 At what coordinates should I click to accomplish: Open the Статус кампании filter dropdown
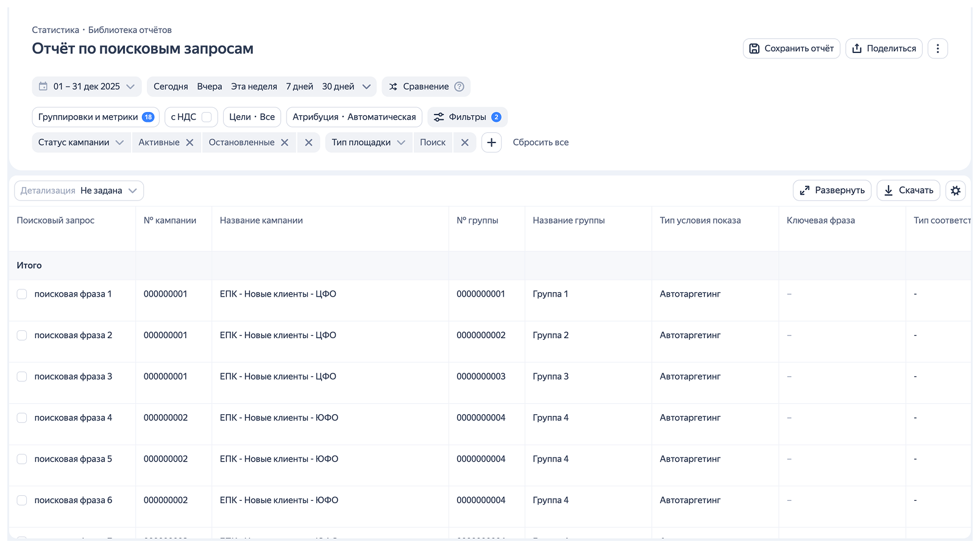coord(81,143)
